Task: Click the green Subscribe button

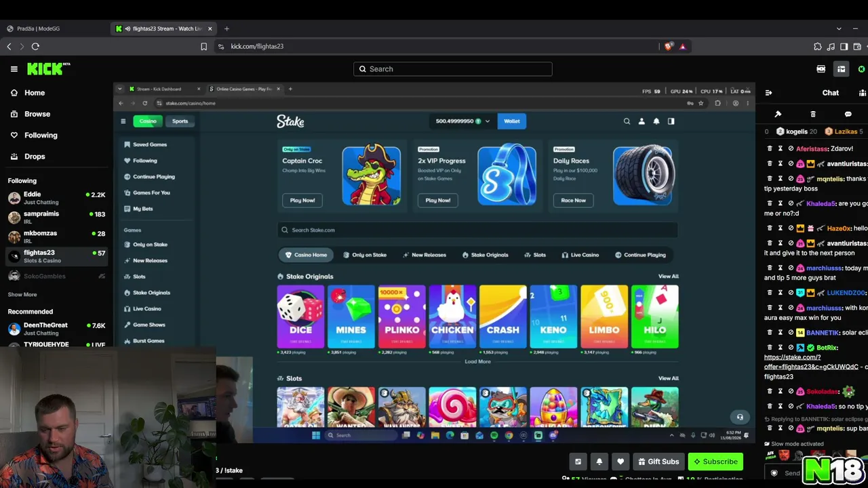Action: click(x=715, y=462)
